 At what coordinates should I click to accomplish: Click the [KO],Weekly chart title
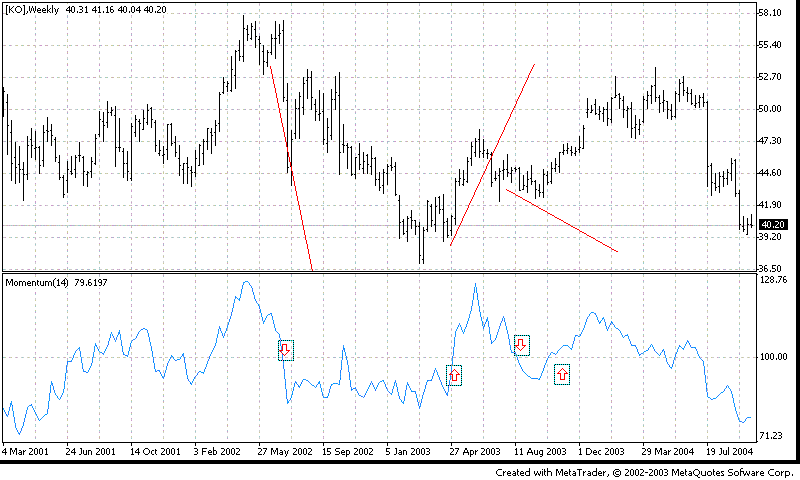point(32,9)
